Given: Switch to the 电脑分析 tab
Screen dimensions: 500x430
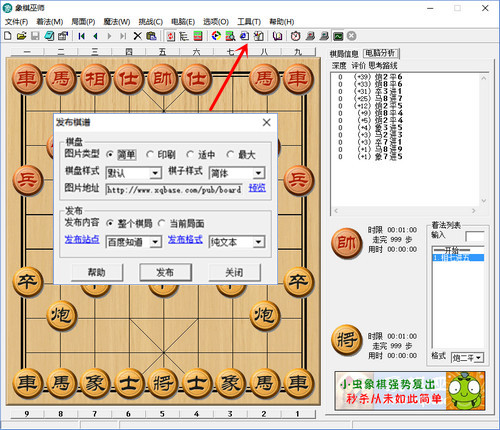Looking at the screenshot, I should pyautogui.click(x=380, y=53).
